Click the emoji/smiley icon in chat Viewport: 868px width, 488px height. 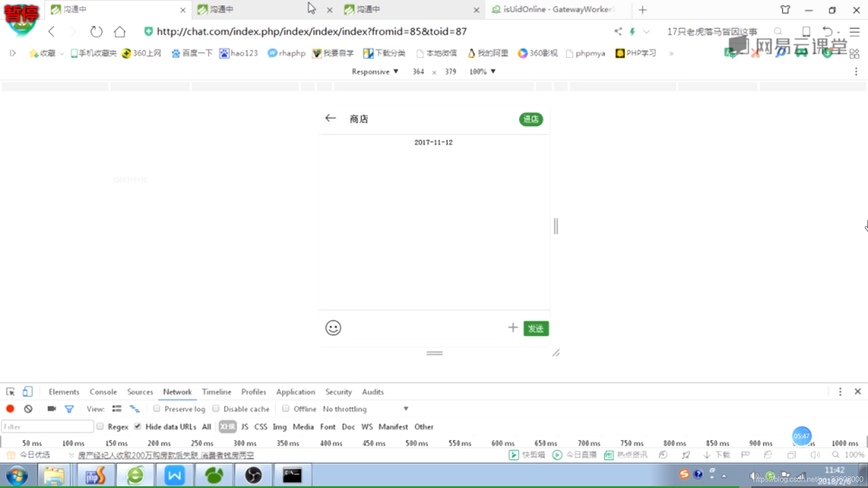(x=333, y=328)
